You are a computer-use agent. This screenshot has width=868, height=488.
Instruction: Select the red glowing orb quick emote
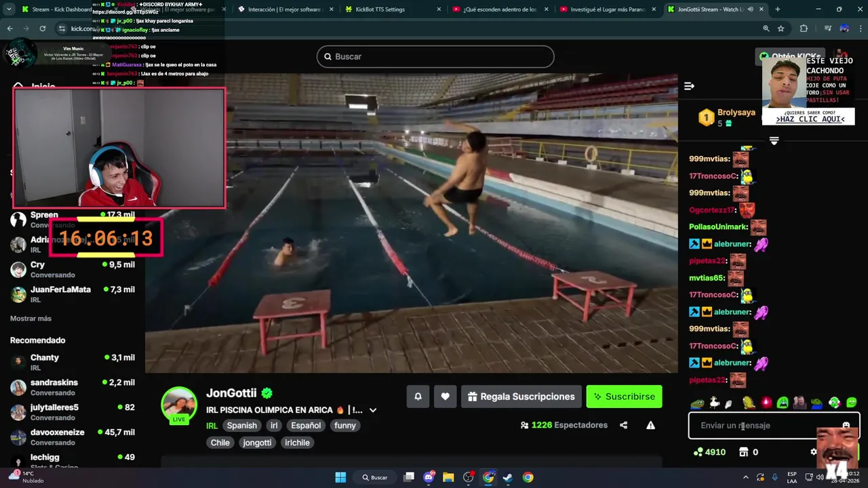click(x=766, y=403)
